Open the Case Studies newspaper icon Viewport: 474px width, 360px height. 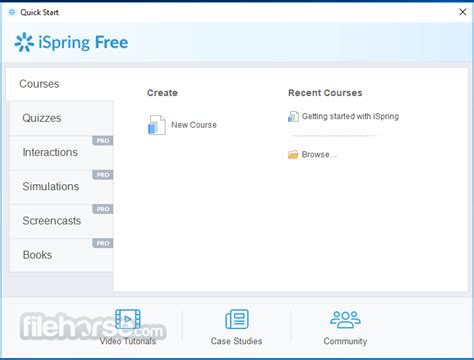coord(237,319)
